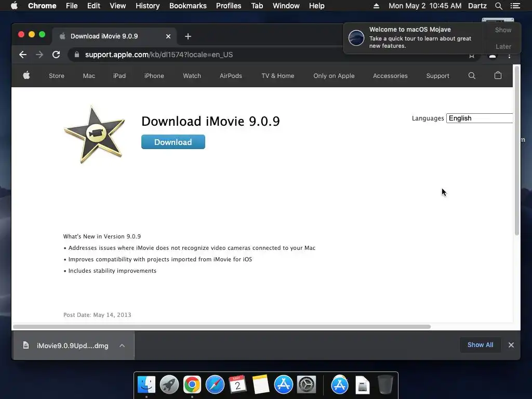The height and width of the screenshot is (399, 532).
Task: Click the dmg file icon in downloads bar
Action: (26, 345)
